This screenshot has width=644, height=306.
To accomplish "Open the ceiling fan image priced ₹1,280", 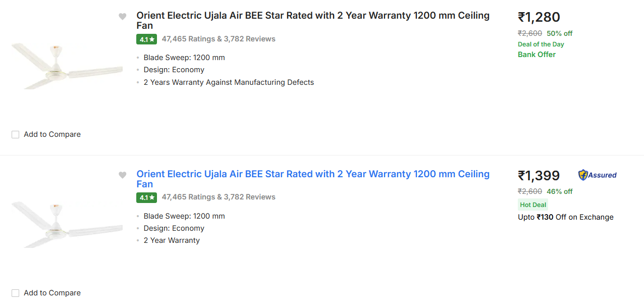I will [67, 67].
